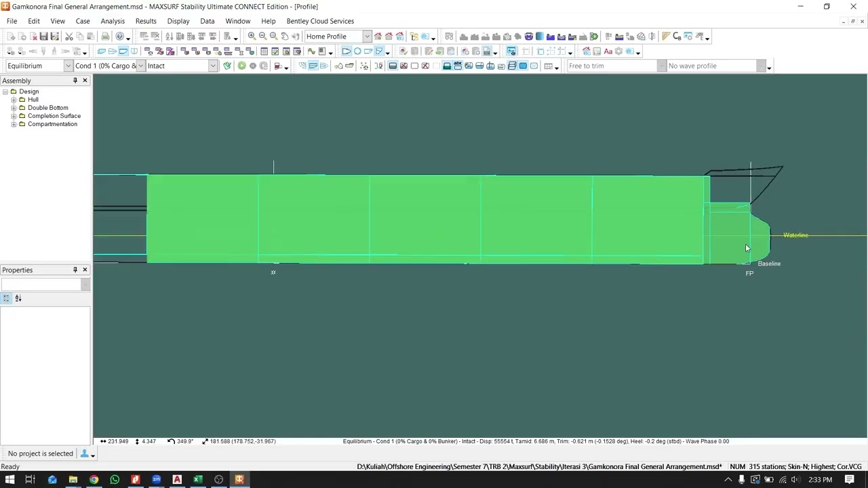Open Chrome from the taskbar
Image resolution: width=868 pixels, height=488 pixels.
pyautogui.click(x=94, y=480)
